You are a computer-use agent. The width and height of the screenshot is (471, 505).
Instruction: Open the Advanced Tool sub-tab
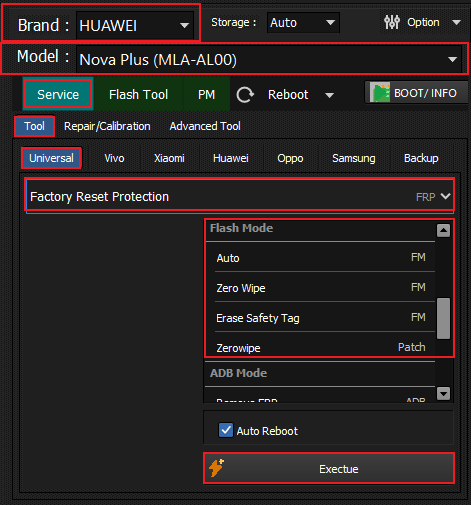[205, 126]
